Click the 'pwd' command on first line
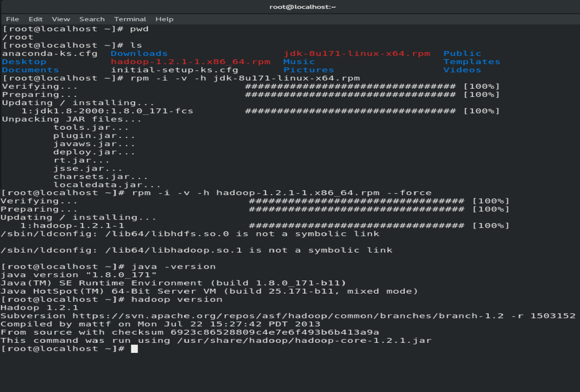The width and height of the screenshot is (580, 392). pos(139,29)
